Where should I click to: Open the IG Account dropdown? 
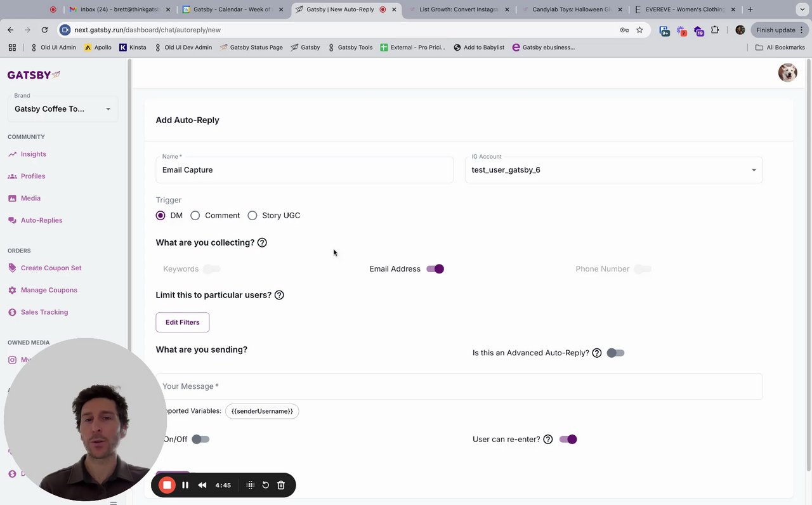614,170
